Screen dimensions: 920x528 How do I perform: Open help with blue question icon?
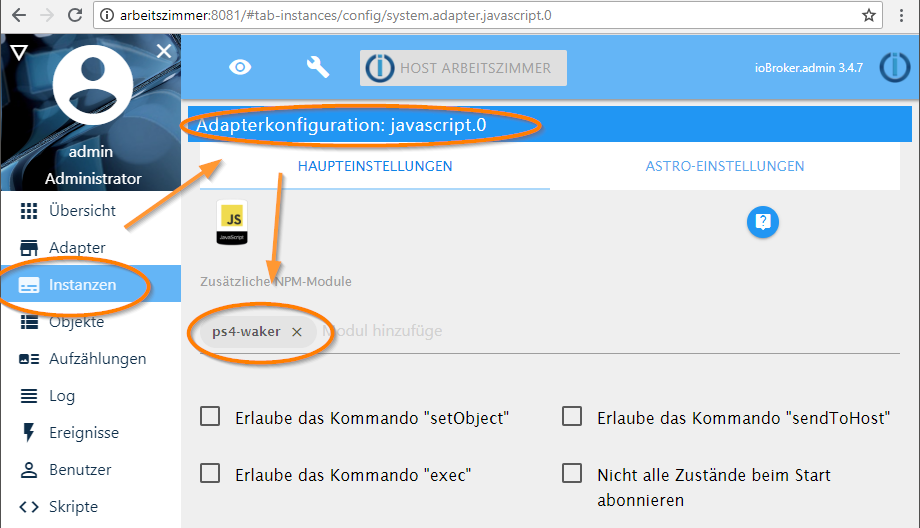pyautogui.click(x=763, y=222)
